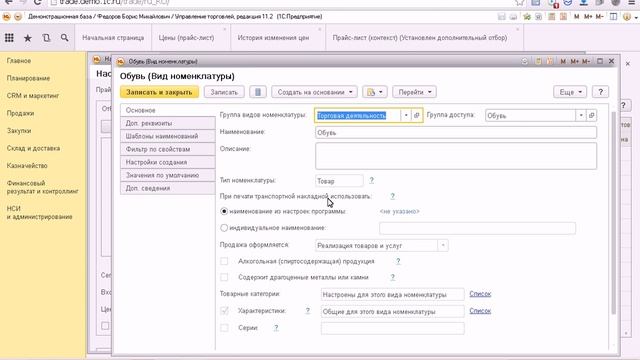This screenshot has width=640, height=360.
Task: Open Группа видов номенклатуры linked item icon
Action: (x=417, y=116)
